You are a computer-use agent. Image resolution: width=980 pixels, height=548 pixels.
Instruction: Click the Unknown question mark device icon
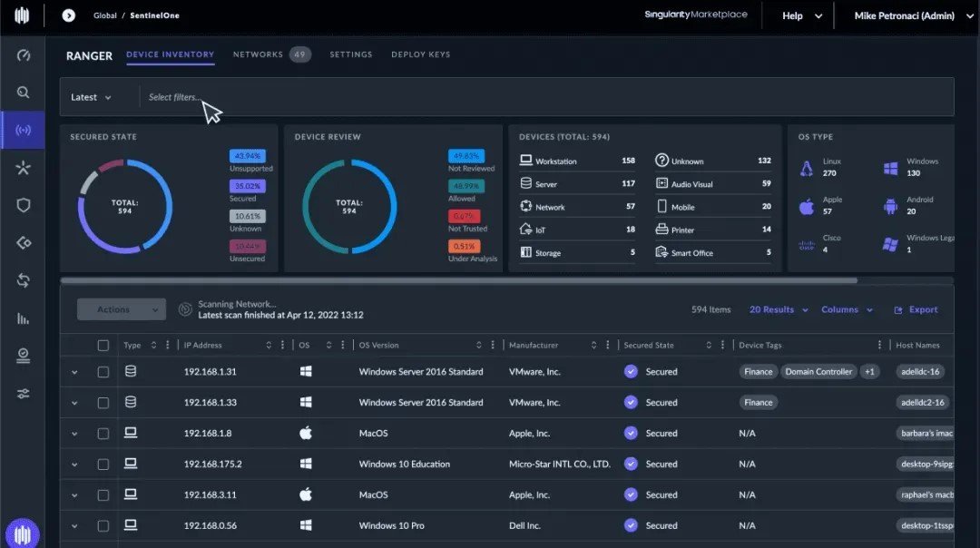pyautogui.click(x=661, y=161)
